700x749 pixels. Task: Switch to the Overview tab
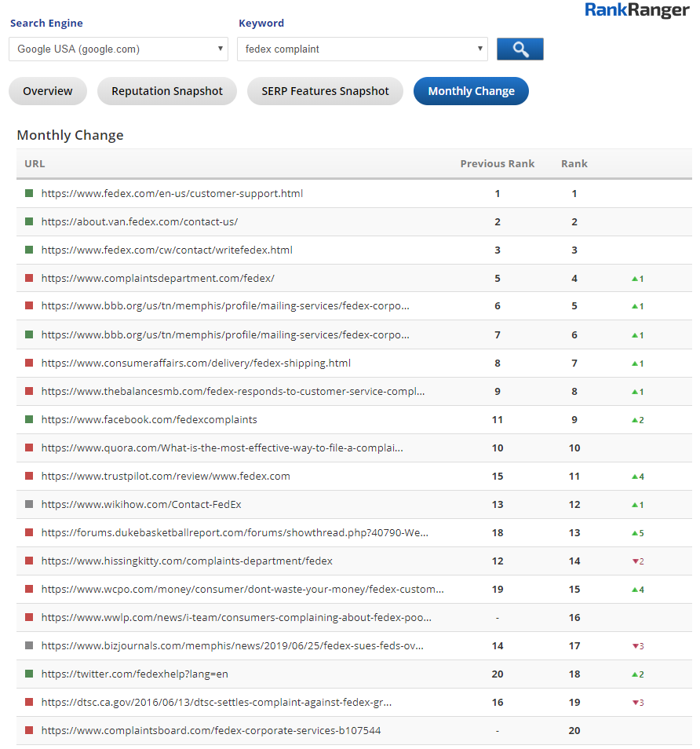(x=48, y=91)
